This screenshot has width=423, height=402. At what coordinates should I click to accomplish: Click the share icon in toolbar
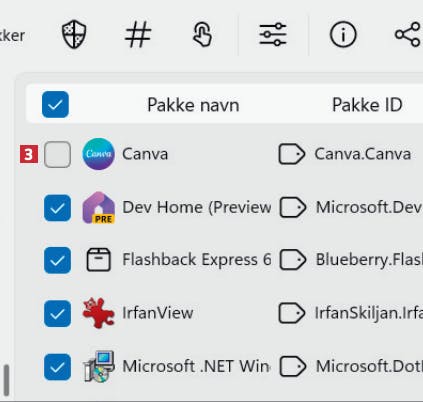click(x=408, y=34)
